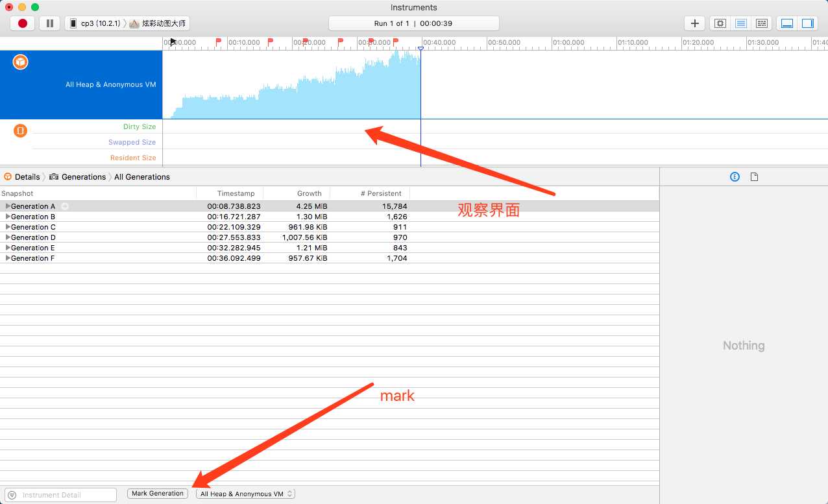Expand Generation A disclosure triangle

pyautogui.click(x=8, y=206)
